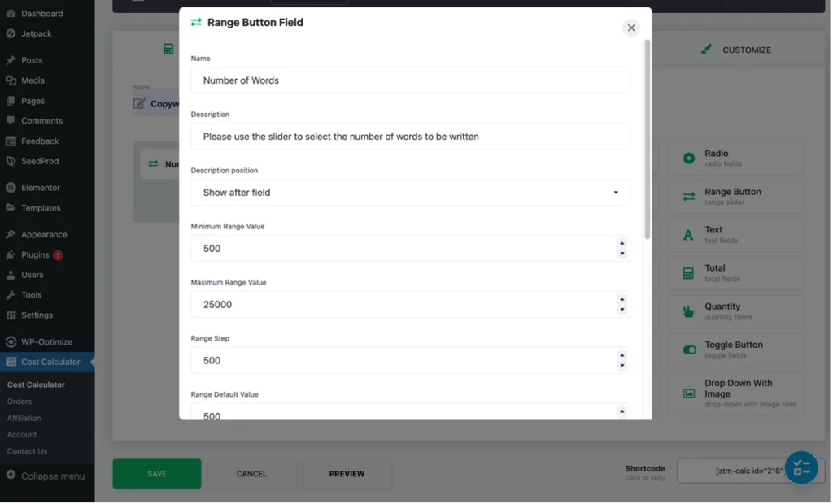This screenshot has height=504, width=833.
Task: Click the Quantity hand icon
Action: point(689,311)
